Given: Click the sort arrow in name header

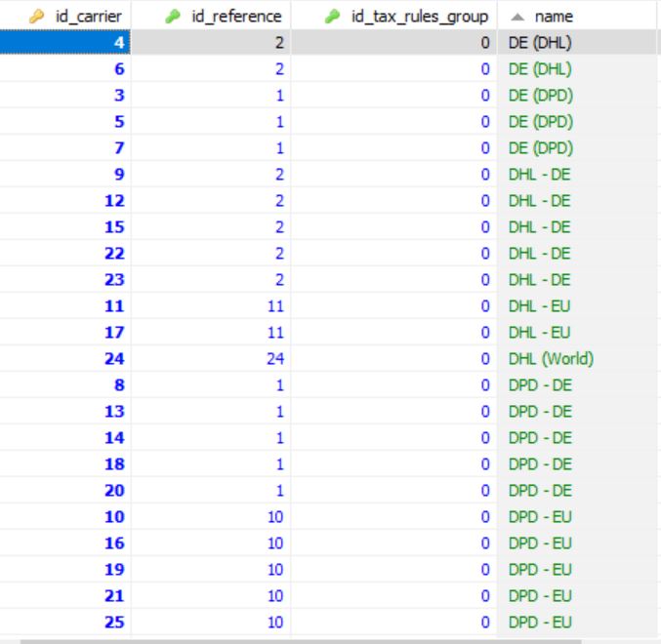Looking at the screenshot, I should 516,17.
